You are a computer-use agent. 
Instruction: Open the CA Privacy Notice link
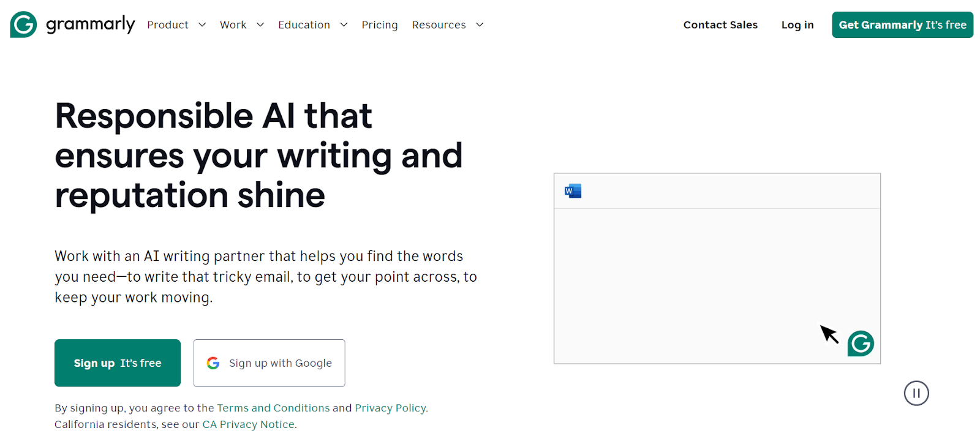pos(249,424)
